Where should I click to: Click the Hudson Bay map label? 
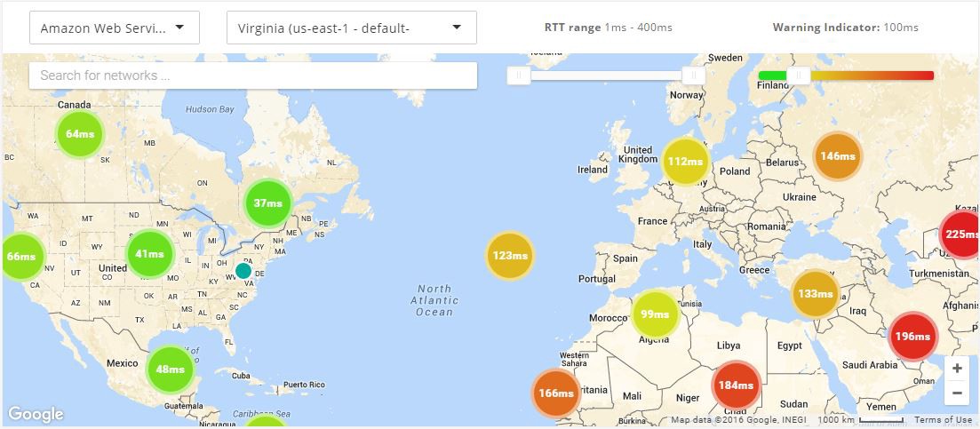[x=210, y=109]
